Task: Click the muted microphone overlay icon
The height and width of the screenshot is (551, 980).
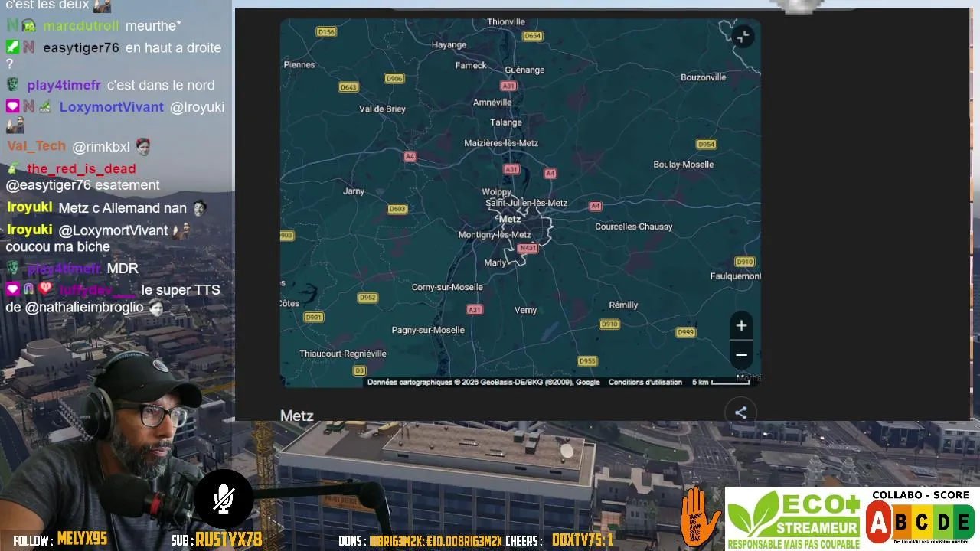Action: (x=223, y=498)
